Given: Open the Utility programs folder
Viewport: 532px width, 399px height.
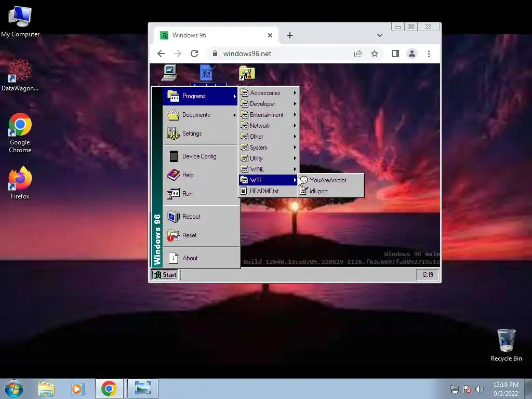Looking at the screenshot, I should point(268,158).
